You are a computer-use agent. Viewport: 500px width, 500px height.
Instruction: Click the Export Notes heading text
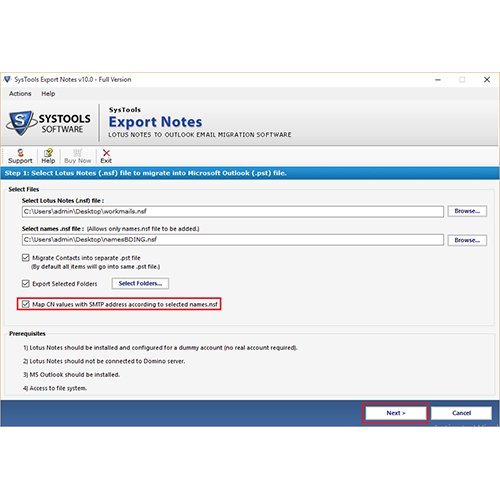pos(155,122)
